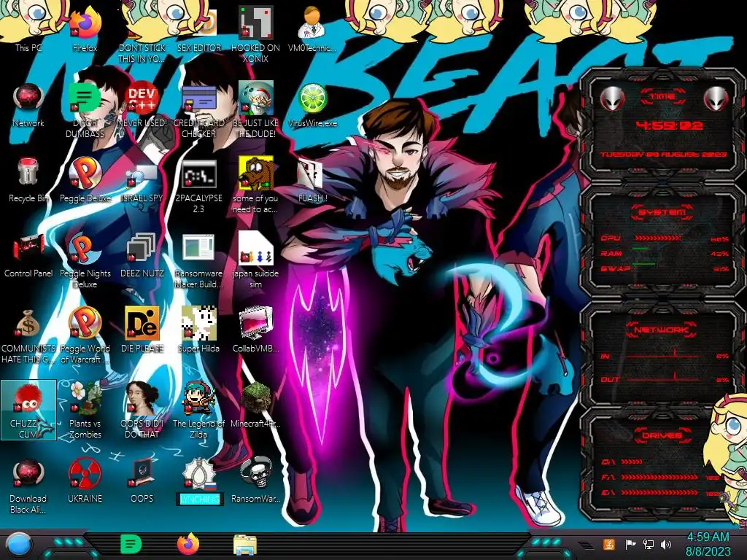Screen dimensions: 747x560
Task: Open the CollabVMB desktop icon
Action: (255, 330)
